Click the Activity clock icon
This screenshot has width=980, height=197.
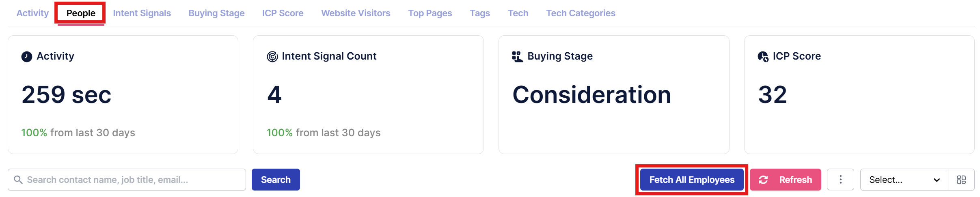27,56
